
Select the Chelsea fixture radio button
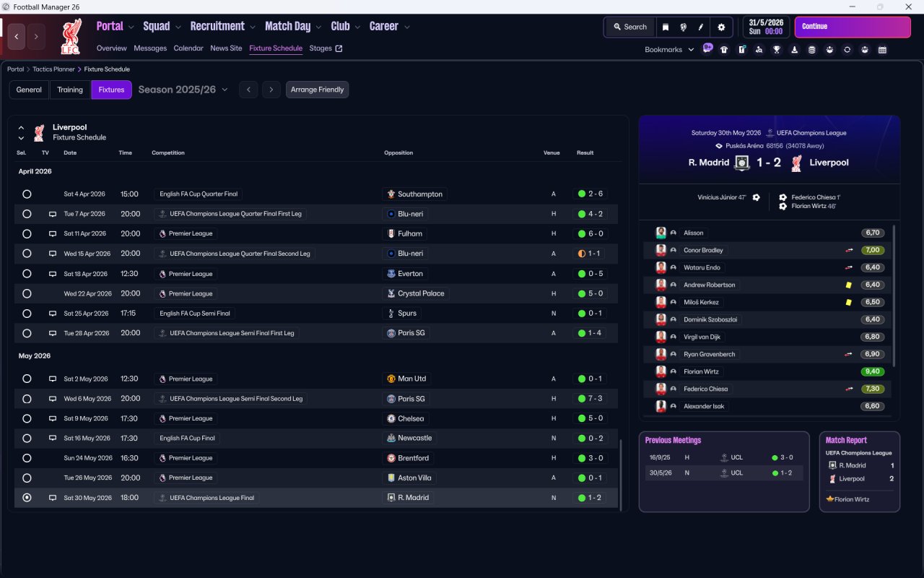point(27,418)
